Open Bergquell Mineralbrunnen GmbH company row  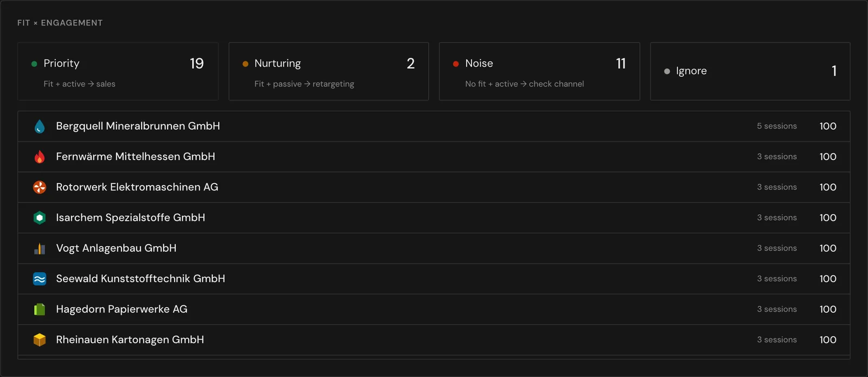coord(434,126)
